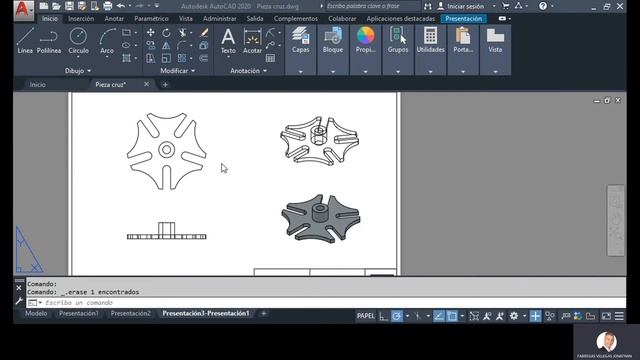640x360 pixels.
Task: Add a new layout with plus button
Action: [x=263, y=313]
